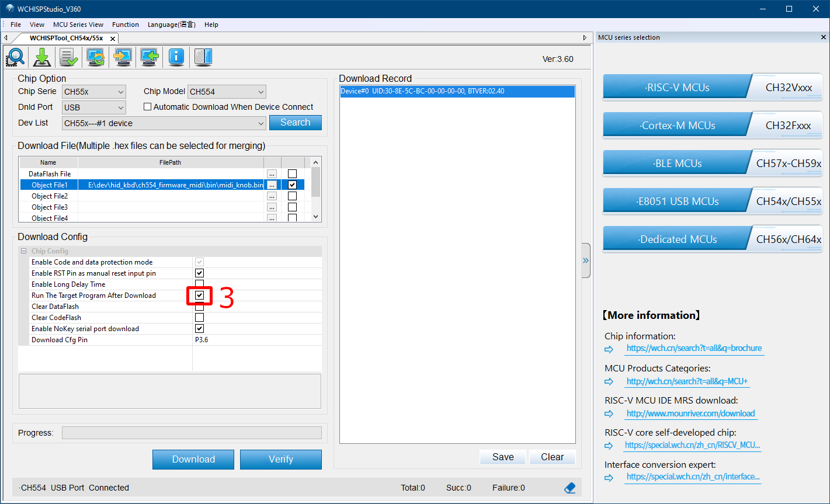Screen dimensions: 830x504
Task: Open the mounriver.com download link
Action: pos(690,413)
